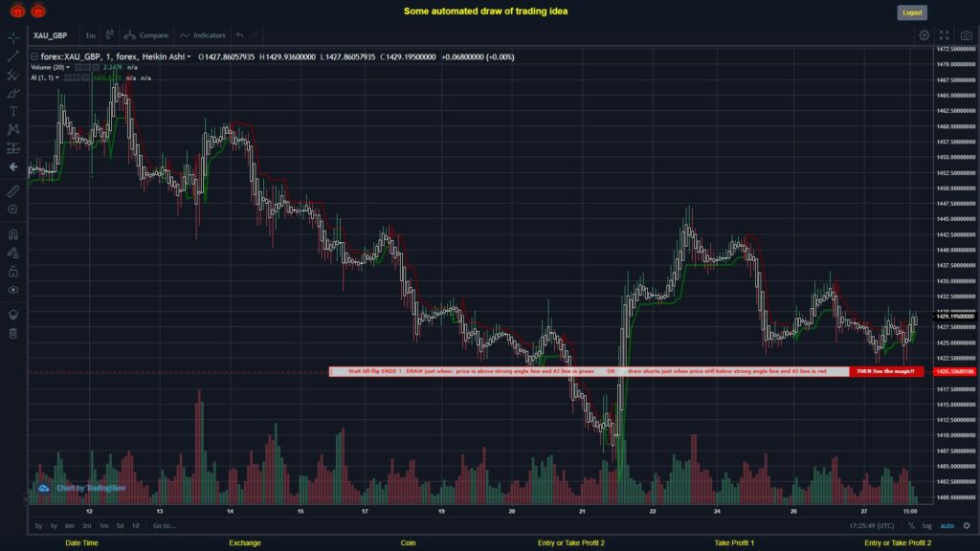Open chart settings gear in top toolbar

[924, 35]
